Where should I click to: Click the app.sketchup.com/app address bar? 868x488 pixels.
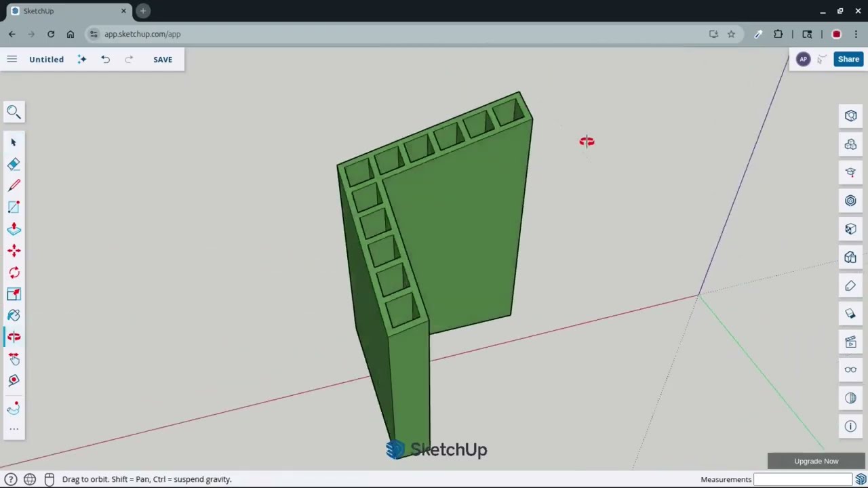click(400, 34)
